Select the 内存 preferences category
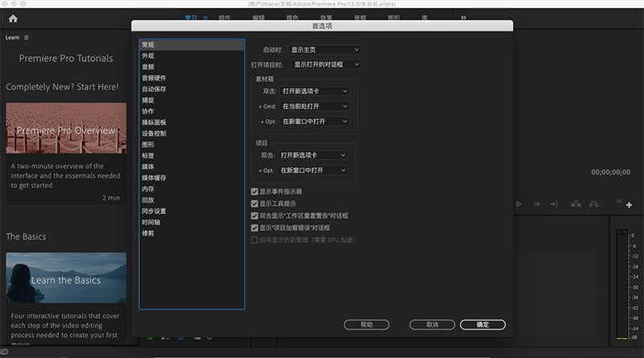The image size is (644, 358). pos(192,189)
